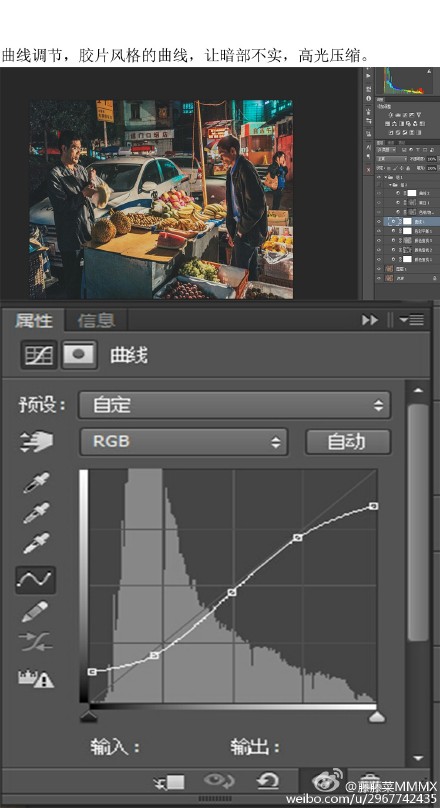Select the edit points curve tool

pos(35,580)
